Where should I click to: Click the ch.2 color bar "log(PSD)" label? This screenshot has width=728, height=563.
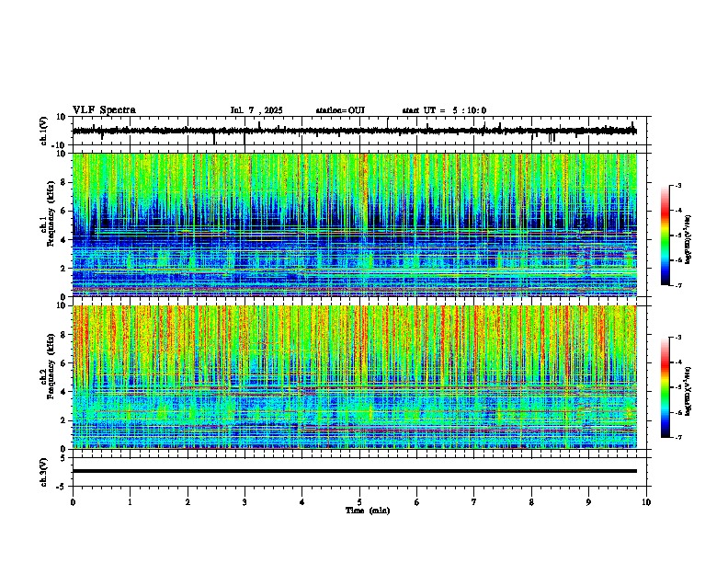pos(688,391)
